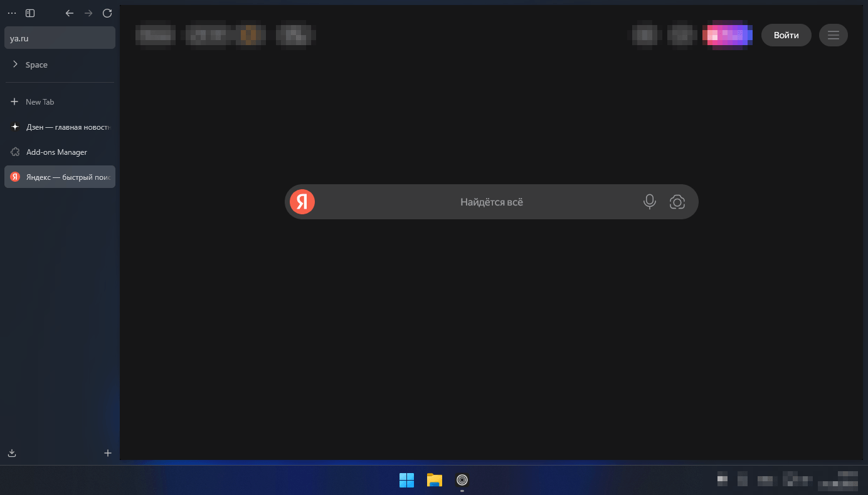Click the browser icon in taskbar
Image resolution: width=868 pixels, height=495 pixels.
pyautogui.click(x=462, y=480)
